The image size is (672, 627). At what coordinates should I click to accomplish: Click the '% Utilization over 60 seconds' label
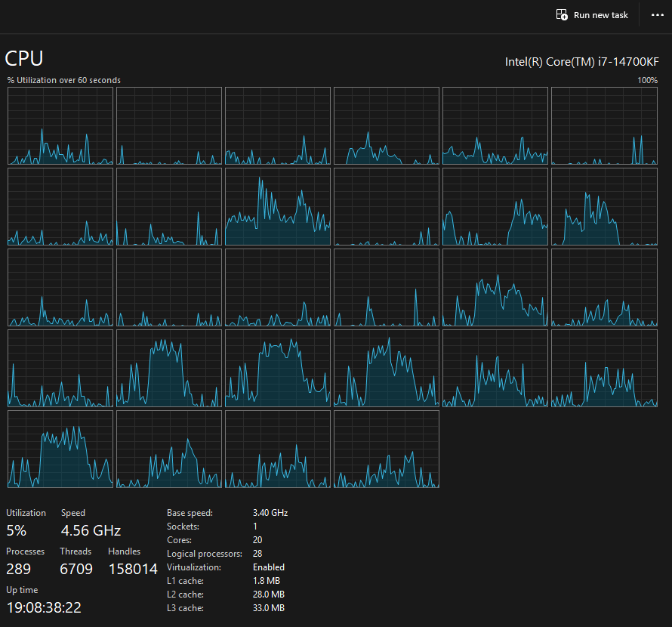(x=64, y=80)
